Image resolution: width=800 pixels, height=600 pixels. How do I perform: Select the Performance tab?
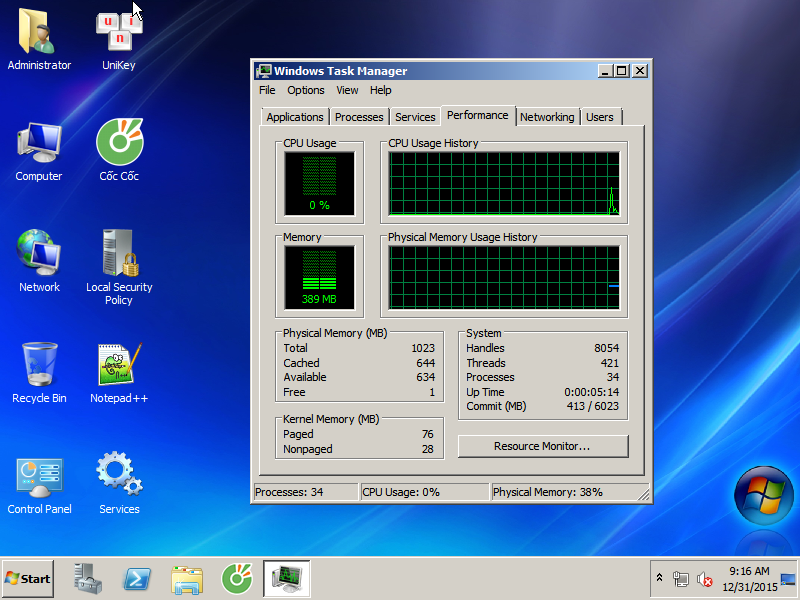pos(478,115)
